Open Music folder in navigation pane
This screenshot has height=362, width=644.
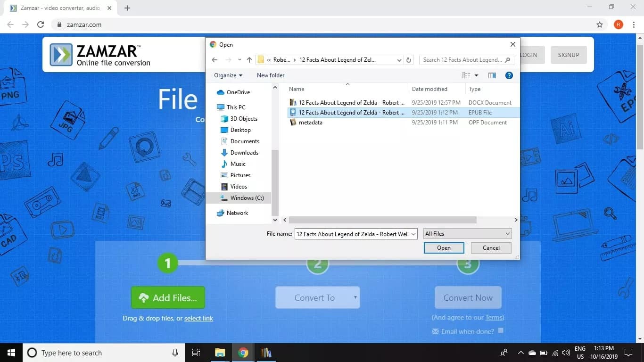[x=233, y=164]
